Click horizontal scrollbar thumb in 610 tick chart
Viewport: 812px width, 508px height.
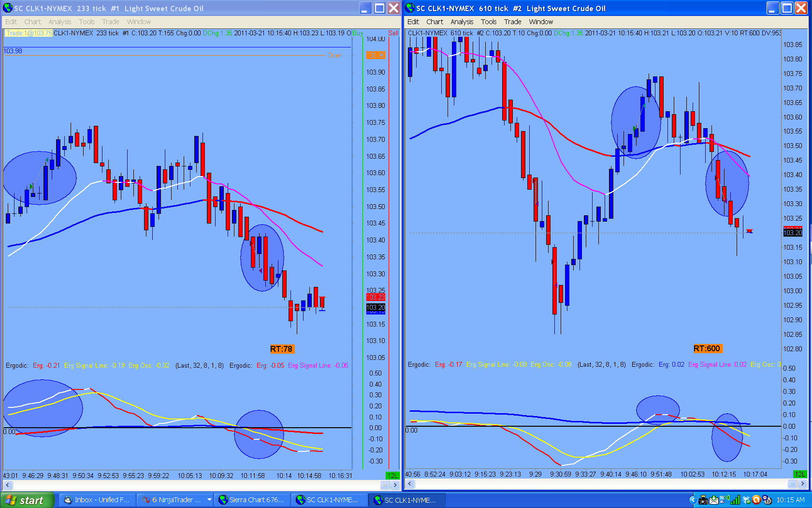tap(792, 484)
